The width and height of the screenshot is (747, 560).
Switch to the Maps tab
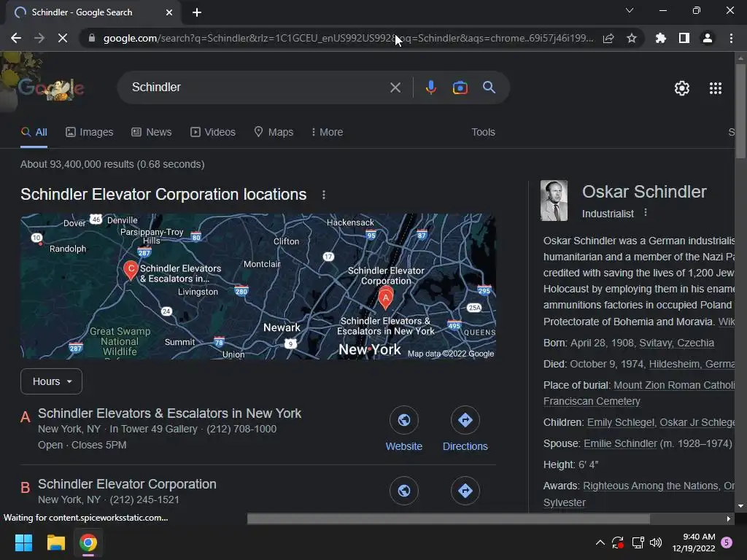pos(274,133)
